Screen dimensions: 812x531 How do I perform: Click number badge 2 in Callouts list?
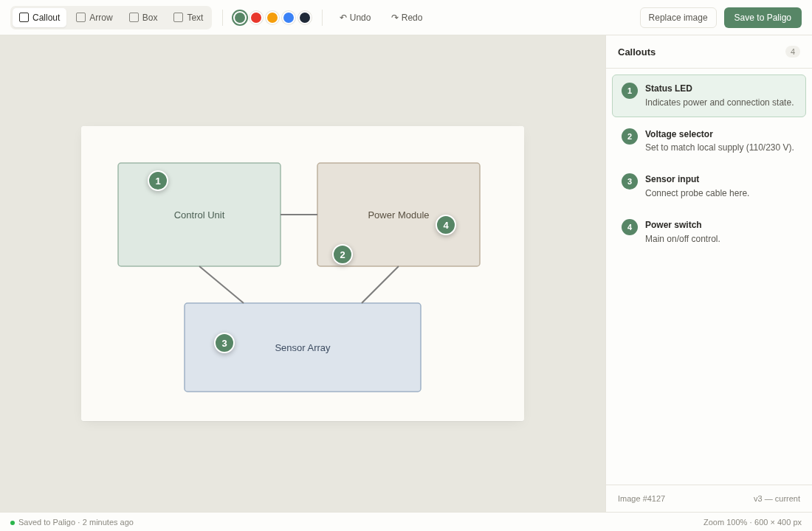[x=629, y=136]
